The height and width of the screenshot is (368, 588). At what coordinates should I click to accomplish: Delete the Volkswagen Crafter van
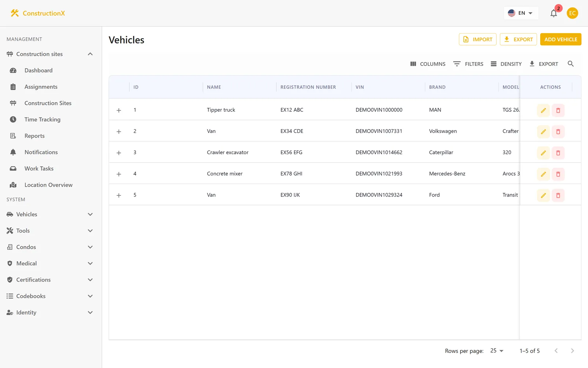click(x=558, y=132)
